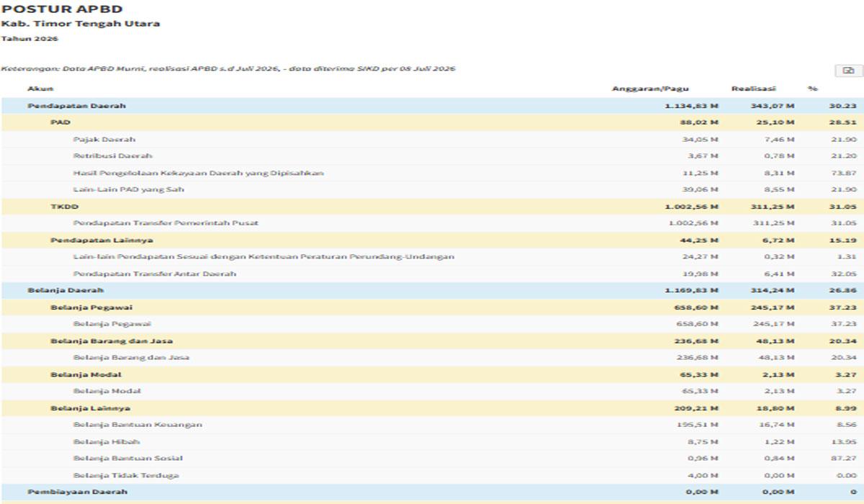Image resolution: width=864 pixels, height=504 pixels.
Task: Select the Retribusi Daerah row
Action: 432,156
